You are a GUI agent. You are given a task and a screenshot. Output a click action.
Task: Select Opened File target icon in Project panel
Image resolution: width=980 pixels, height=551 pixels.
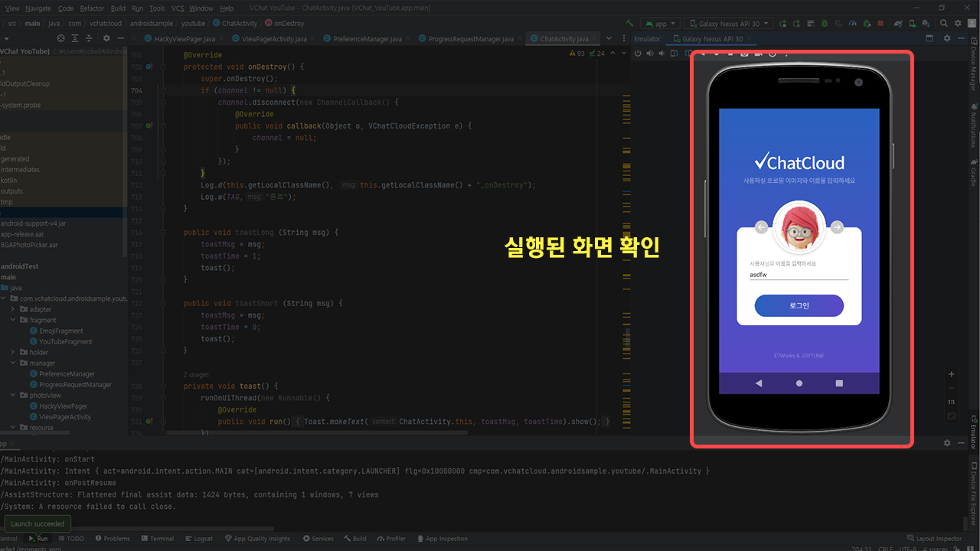coord(62,38)
